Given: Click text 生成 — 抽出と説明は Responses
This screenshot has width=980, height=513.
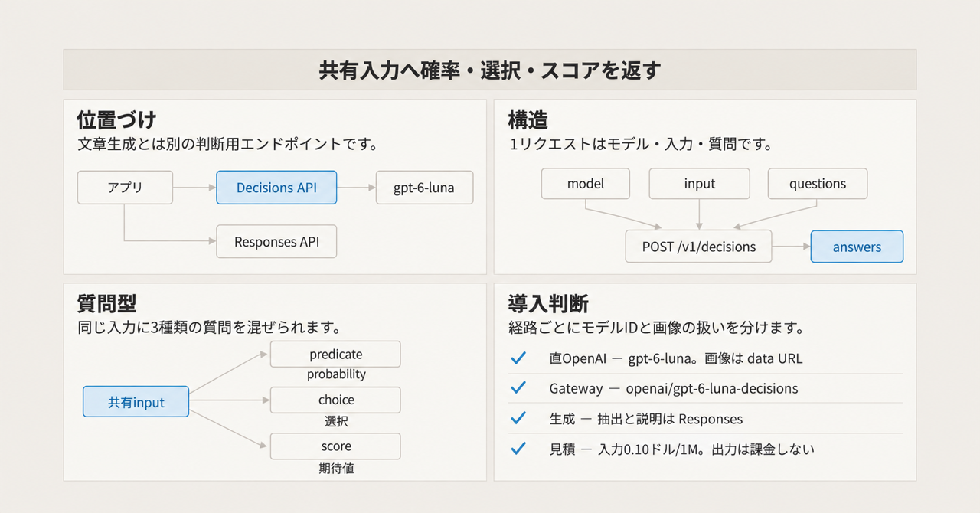Looking at the screenshot, I should point(646,419).
